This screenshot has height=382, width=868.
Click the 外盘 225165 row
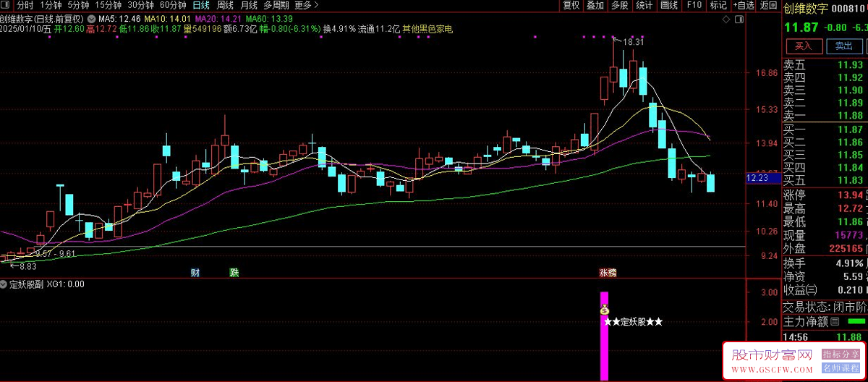(825, 249)
